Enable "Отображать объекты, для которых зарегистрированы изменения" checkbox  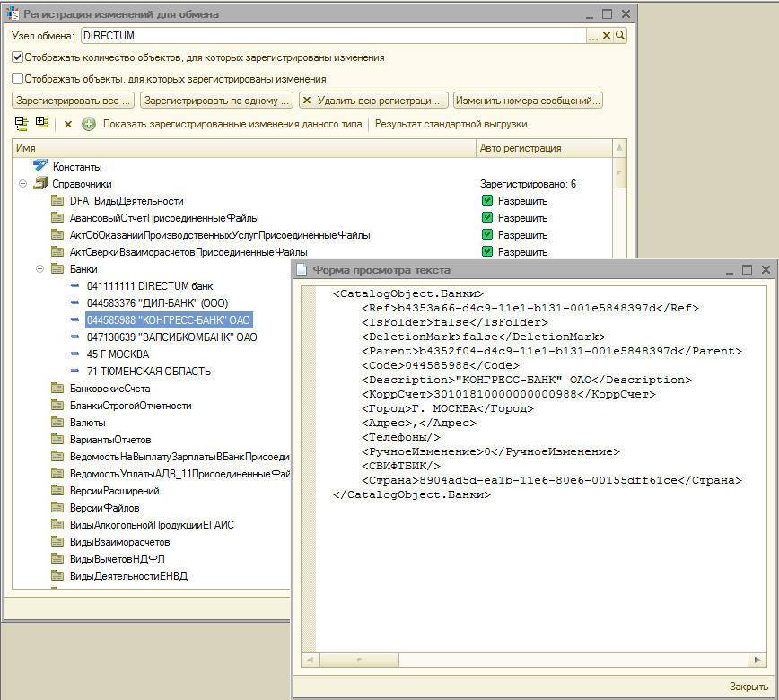click(17, 79)
